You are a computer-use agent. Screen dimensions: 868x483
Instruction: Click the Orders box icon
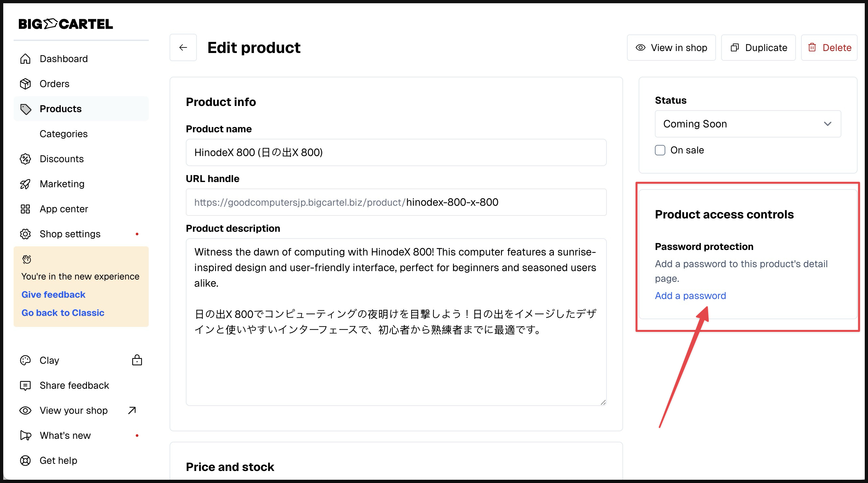coord(25,84)
